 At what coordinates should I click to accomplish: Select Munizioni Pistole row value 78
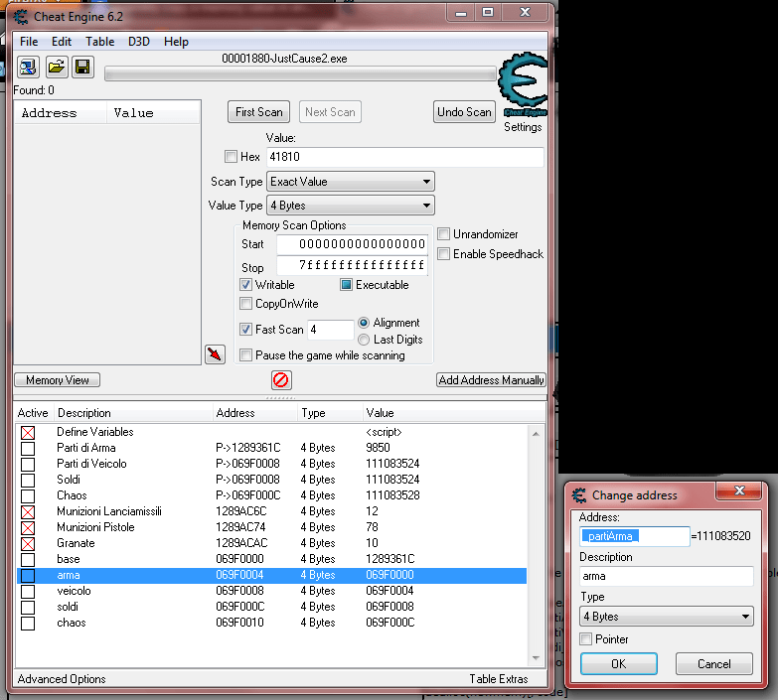tap(271, 527)
